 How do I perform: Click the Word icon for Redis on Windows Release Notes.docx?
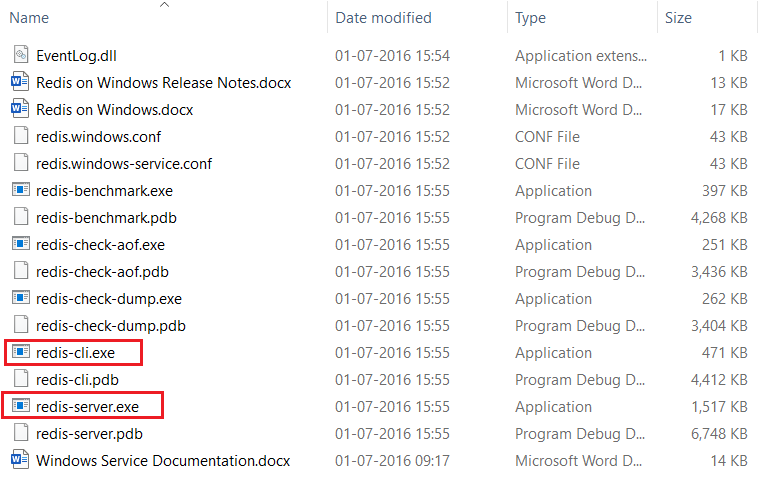point(20,81)
